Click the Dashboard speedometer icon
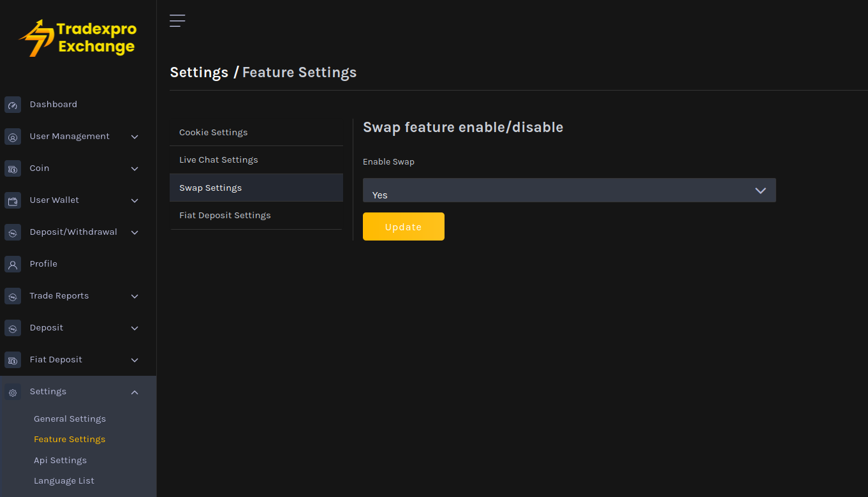Image resolution: width=868 pixels, height=497 pixels. 13,105
